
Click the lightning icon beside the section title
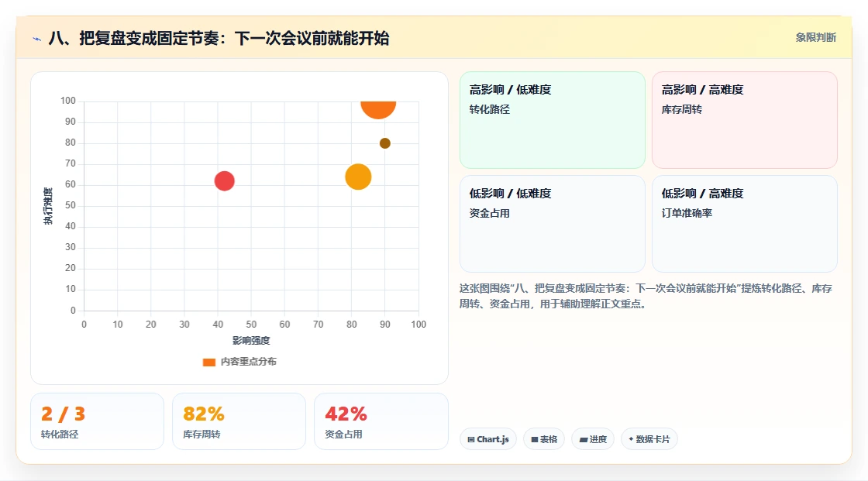click(37, 39)
